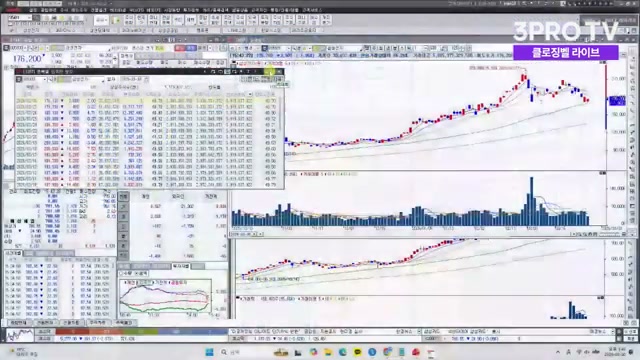Click the red buy button beside stock name
Screen dimensions: 640x360
(x=180, y=48)
